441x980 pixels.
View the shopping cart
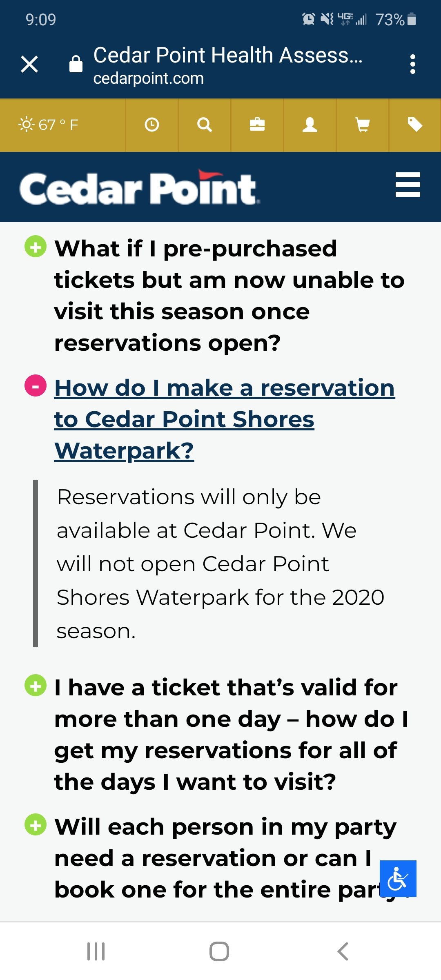[x=363, y=125]
